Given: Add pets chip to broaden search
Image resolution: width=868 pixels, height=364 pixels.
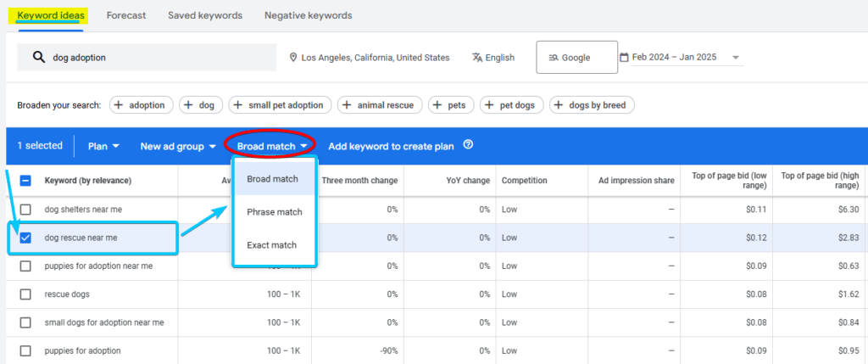Looking at the screenshot, I should point(451,104).
